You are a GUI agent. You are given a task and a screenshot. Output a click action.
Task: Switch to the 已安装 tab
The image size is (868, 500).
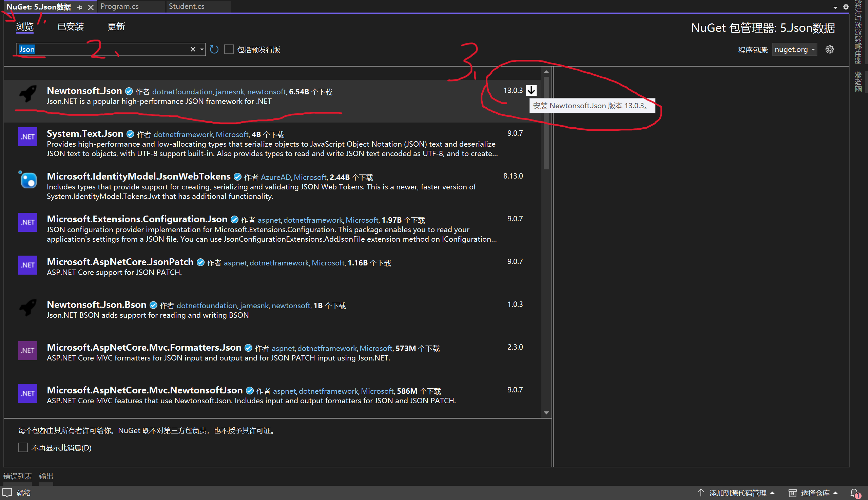pyautogui.click(x=71, y=26)
